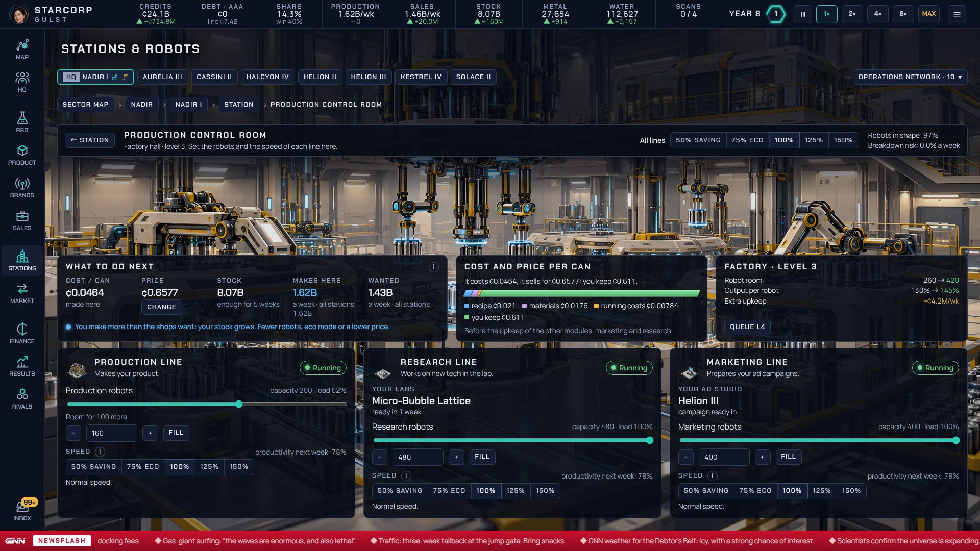Go back to Station button
Image resolution: width=980 pixels, height=551 pixels.
(90, 140)
